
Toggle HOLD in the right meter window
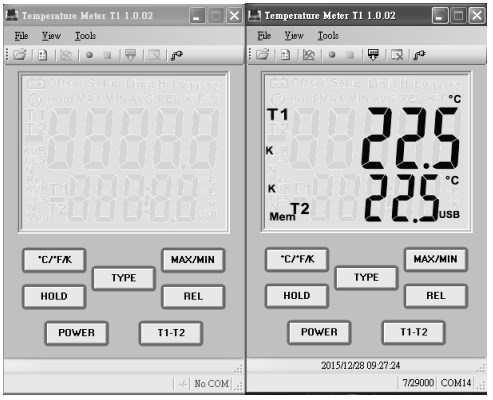tap(297, 296)
